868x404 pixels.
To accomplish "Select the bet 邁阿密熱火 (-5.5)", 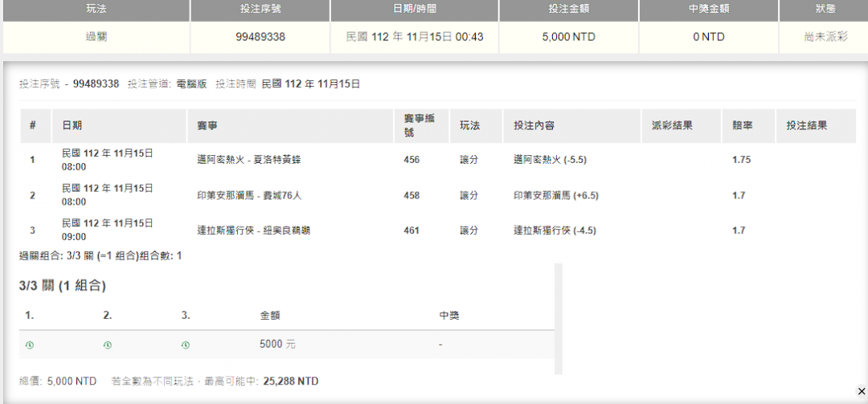I will pyautogui.click(x=551, y=160).
